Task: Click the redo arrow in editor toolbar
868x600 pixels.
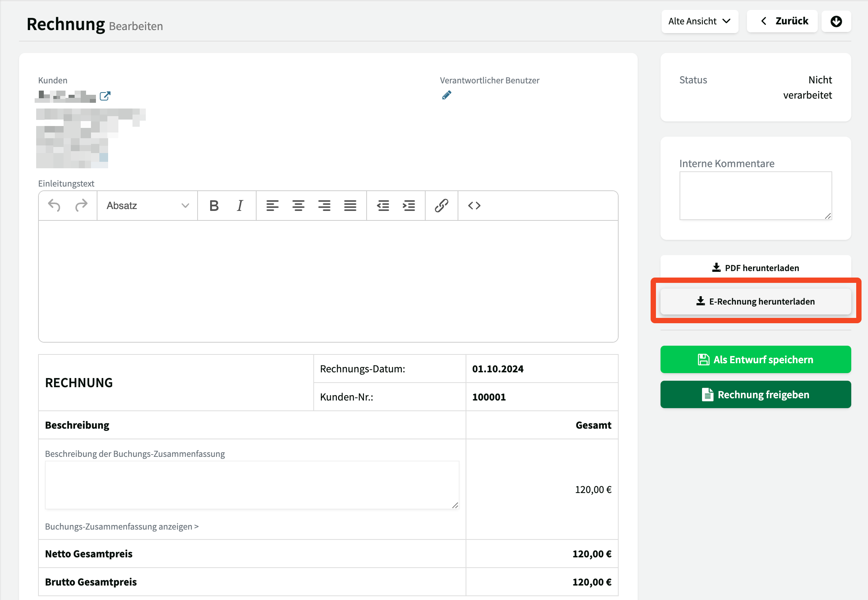Action: tap(81, 206)
